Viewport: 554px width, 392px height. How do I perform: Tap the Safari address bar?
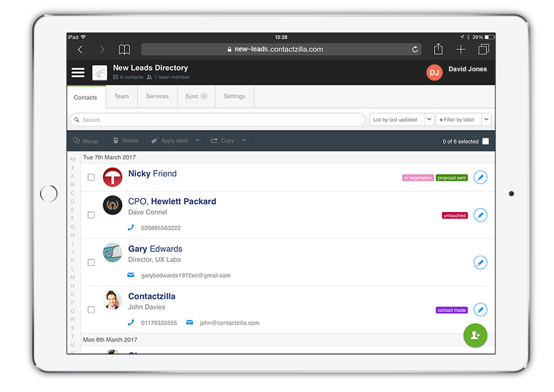(x=281, y=49)
